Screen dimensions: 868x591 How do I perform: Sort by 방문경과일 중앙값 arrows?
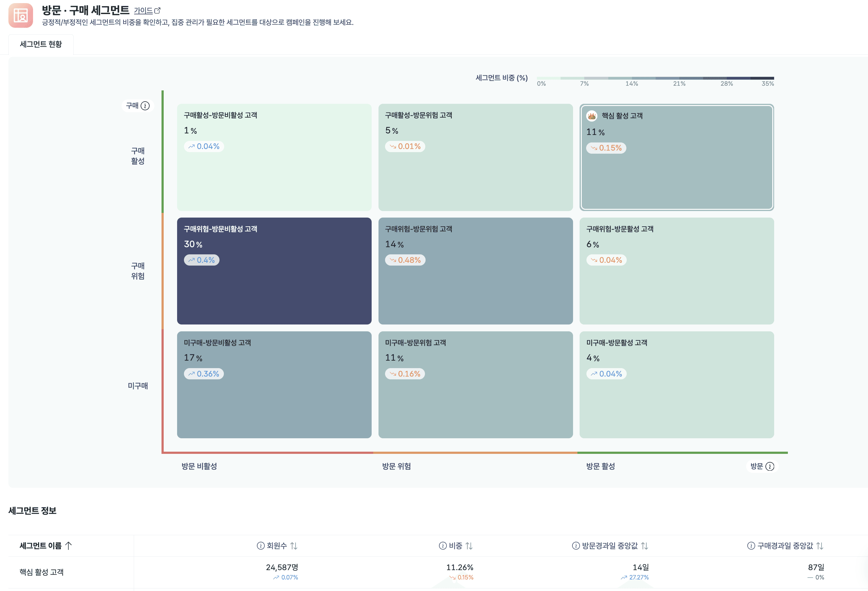click(645, 546)
